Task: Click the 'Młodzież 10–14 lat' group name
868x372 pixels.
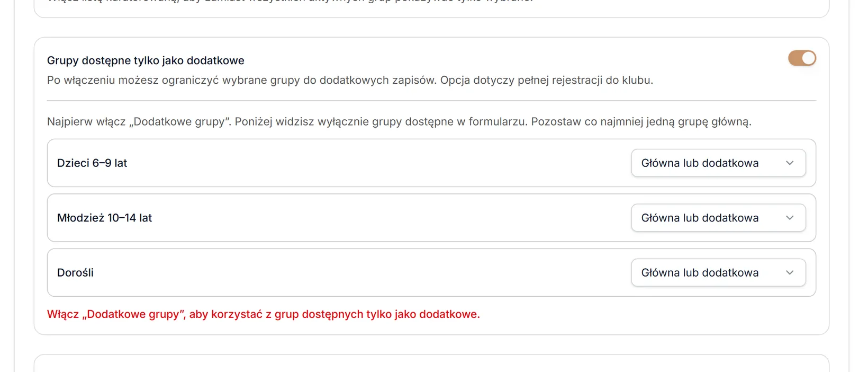Action: [104, 218]
